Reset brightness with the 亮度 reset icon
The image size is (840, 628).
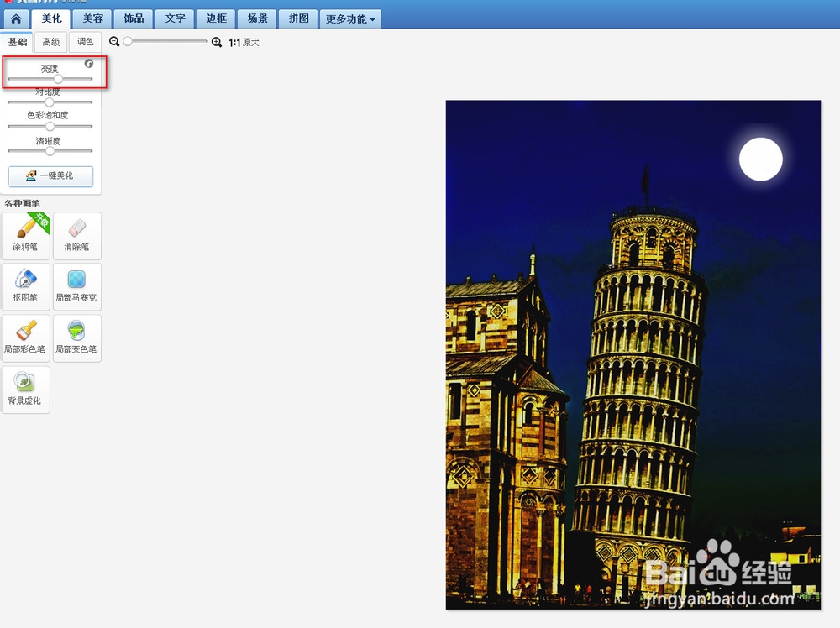point(89,64)
